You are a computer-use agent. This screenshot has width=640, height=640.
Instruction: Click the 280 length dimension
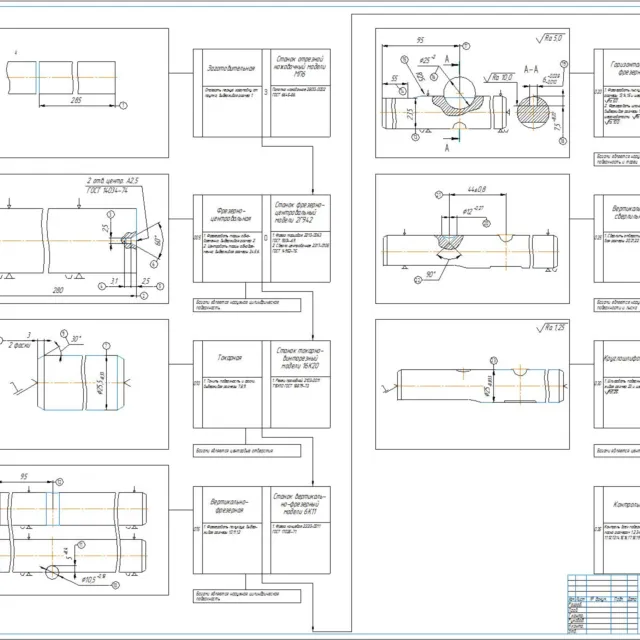pos(58,290)
